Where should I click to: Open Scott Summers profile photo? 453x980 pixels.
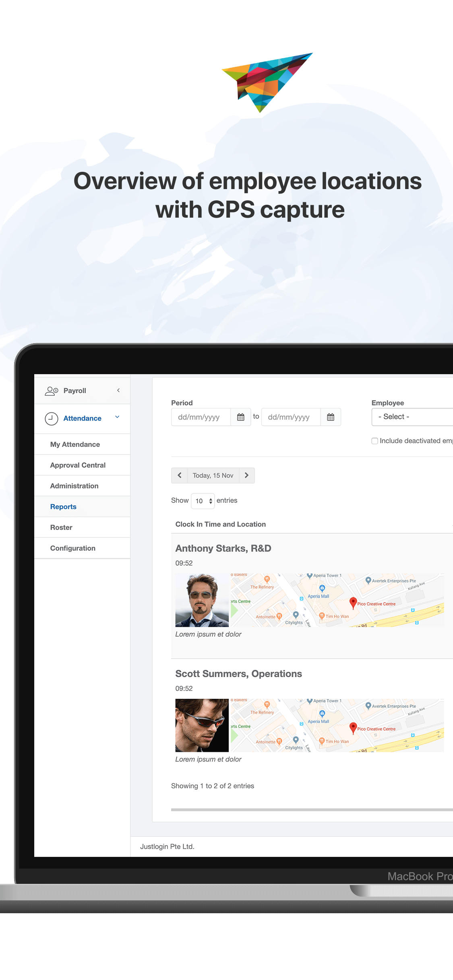pos(202,725)
